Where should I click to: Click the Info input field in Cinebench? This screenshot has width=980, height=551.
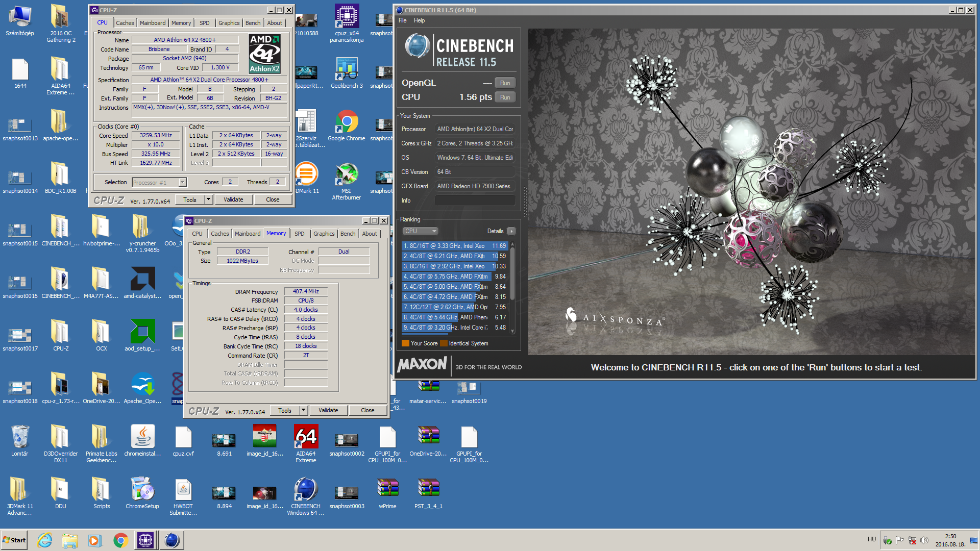pos(475,201)
